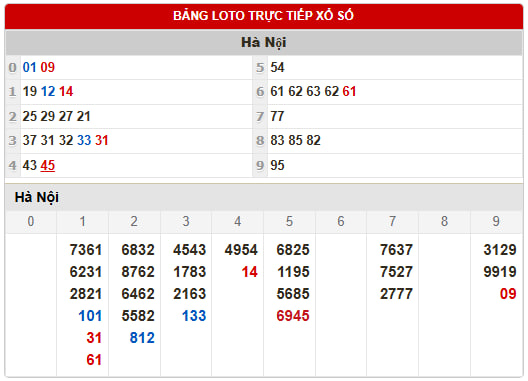Screen dimensions: 528x381
Task: Click the blue 33 in row 3
Action: (x=84, y=140)
